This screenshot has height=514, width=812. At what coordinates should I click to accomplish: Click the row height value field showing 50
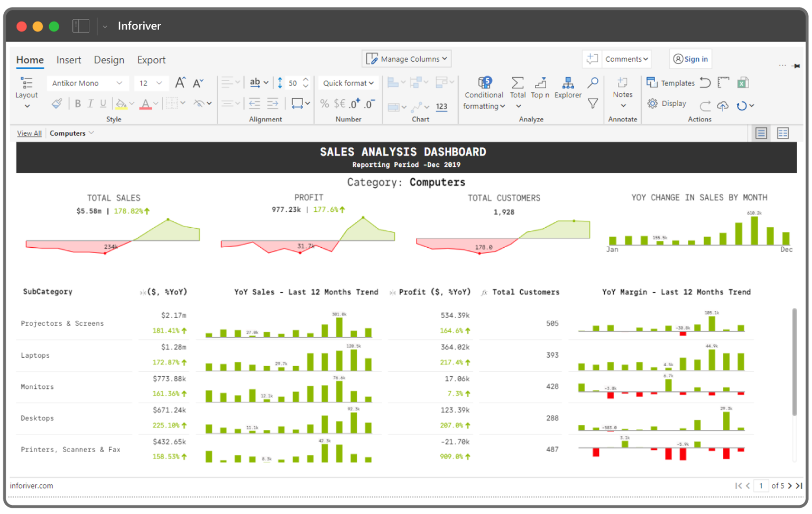pyautogui.click(x=293, y=83)
